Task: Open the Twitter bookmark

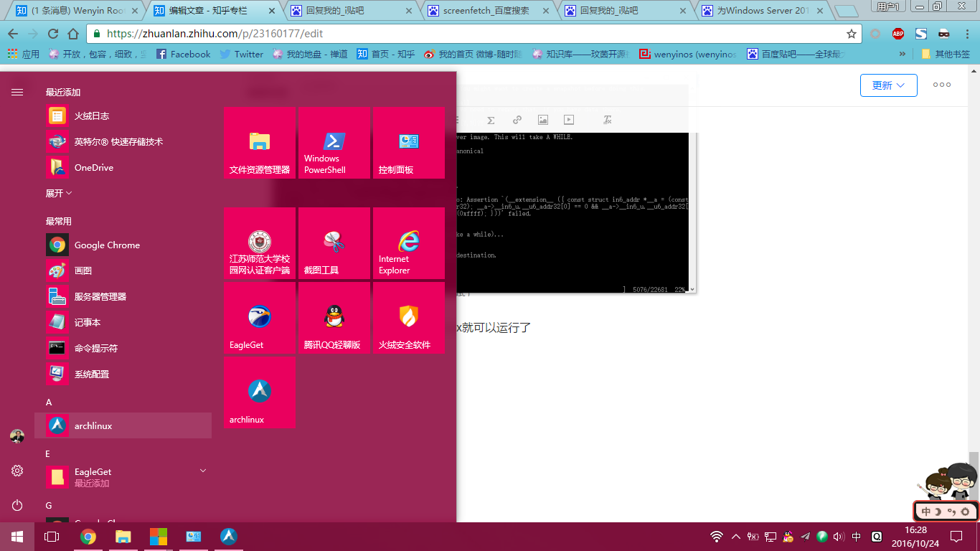Action: [x=241, y=53]
